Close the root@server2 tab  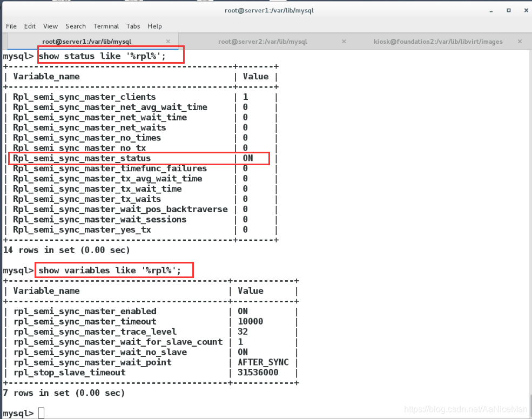pos(344,42)
